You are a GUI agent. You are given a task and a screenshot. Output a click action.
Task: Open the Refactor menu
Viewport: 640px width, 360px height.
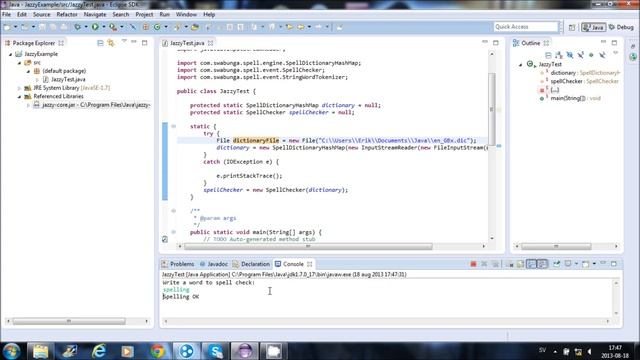tap(67, 14)
